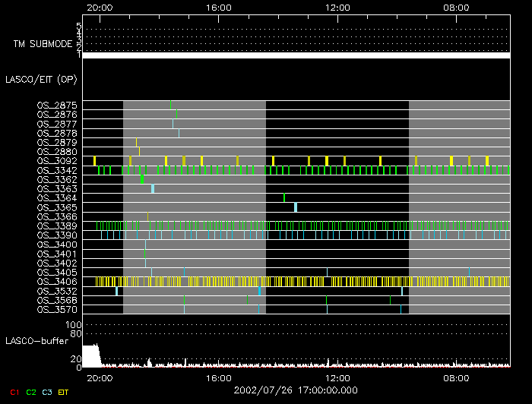
Task: Click the TM SUBMODE label
Action: tap(43, 44)
